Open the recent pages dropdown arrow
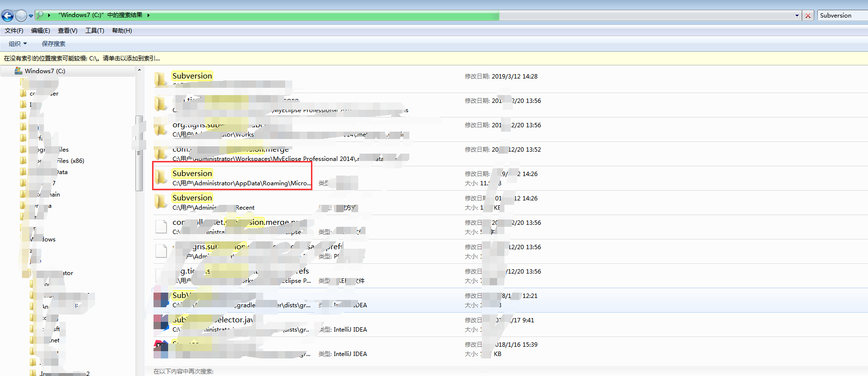Image resolution: width=868 pixels, height=376 pixels. (x=31, y=16)
